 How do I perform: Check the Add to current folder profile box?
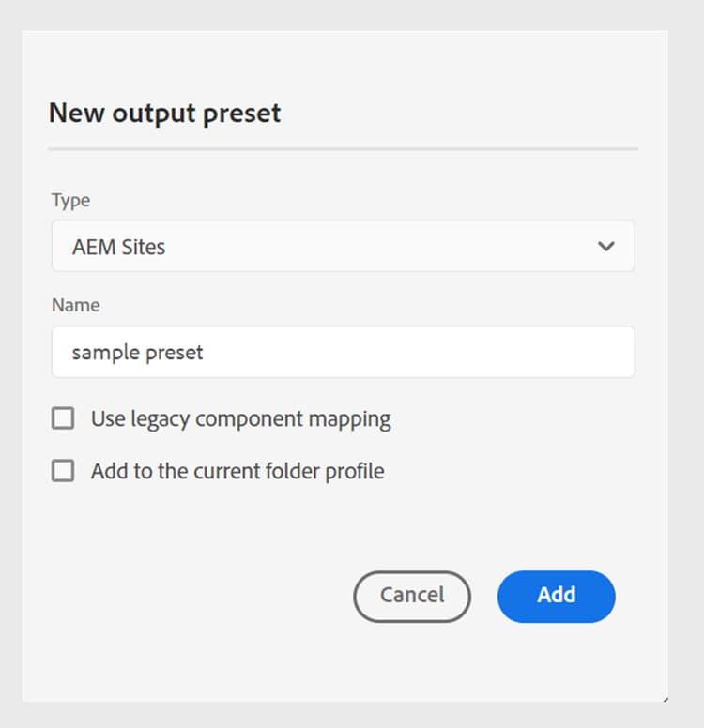[63, 471]
